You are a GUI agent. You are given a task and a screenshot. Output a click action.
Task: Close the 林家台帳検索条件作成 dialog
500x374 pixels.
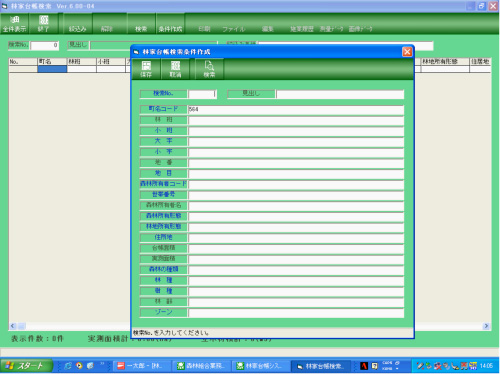click(x=407, y=52)
